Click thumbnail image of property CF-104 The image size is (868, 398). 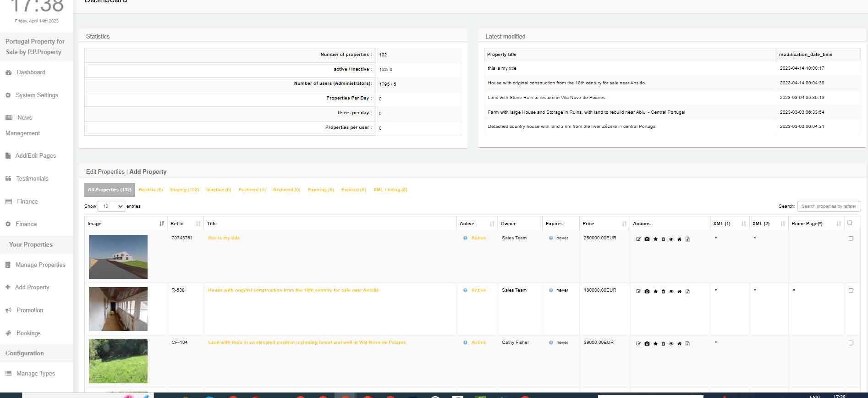point(118,361)
